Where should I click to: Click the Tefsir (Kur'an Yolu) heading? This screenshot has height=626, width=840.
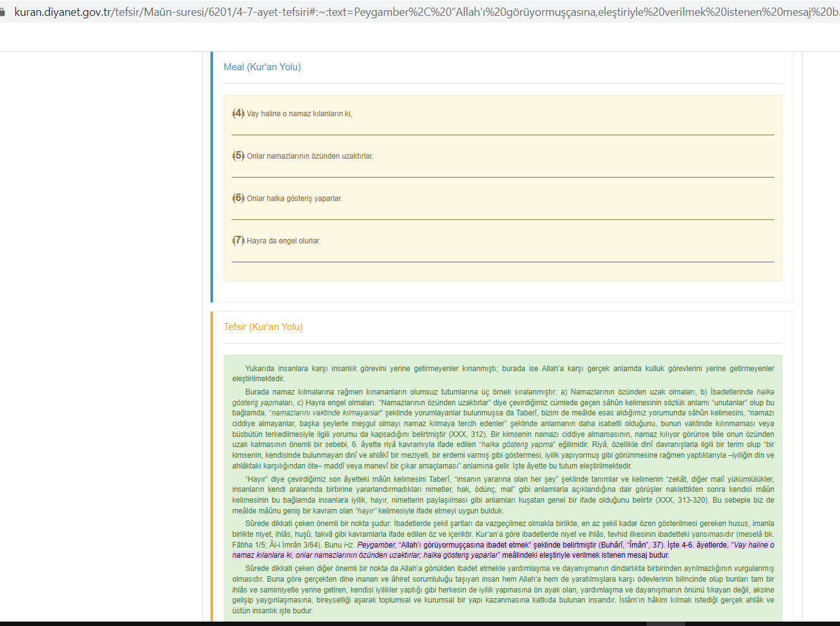263,327
